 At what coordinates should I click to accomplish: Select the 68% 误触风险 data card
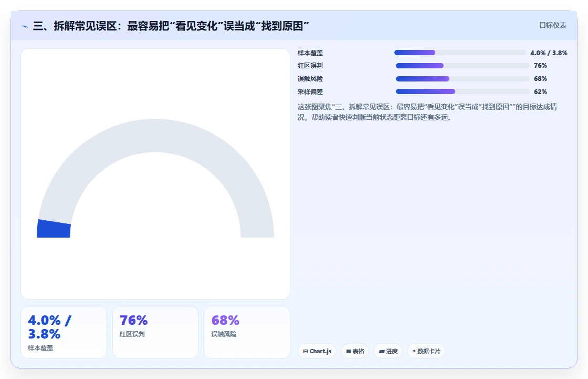[x=247, y=332]
